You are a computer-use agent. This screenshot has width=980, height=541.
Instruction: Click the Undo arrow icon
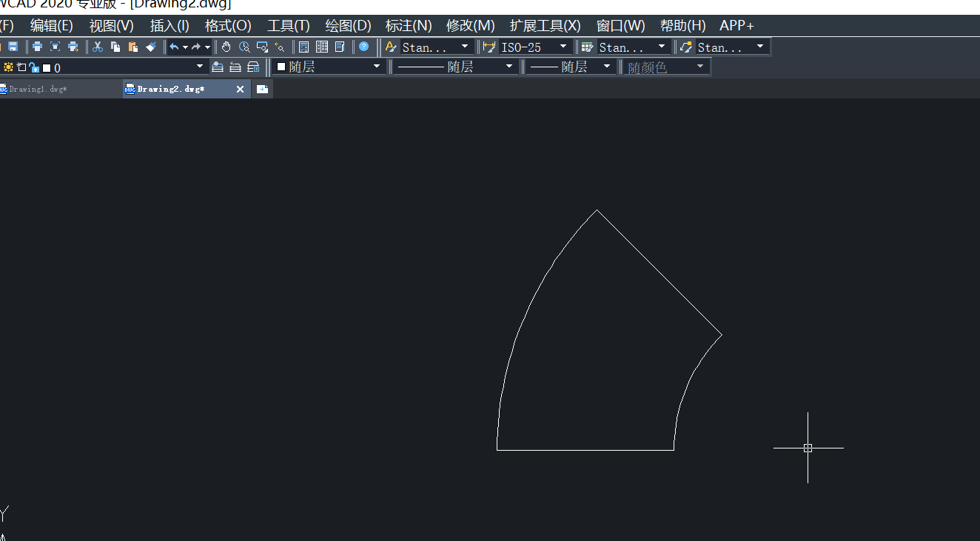pyautogui.click(x=175, y=47)
